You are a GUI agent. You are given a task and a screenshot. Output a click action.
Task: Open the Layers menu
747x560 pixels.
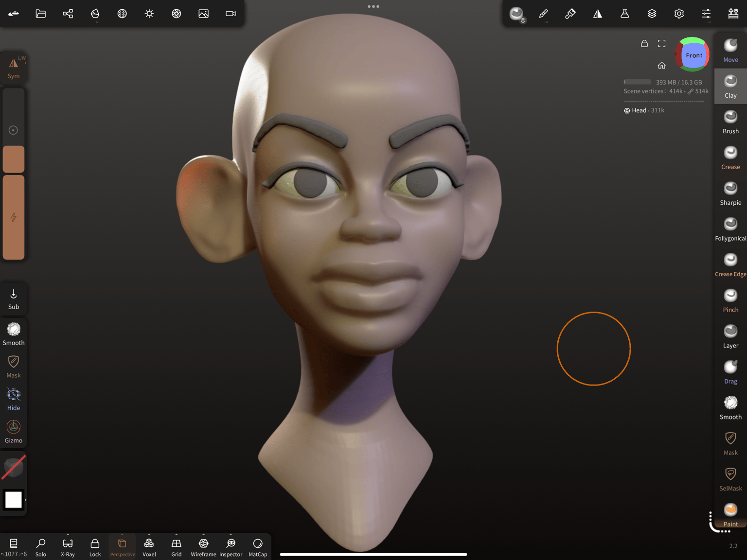[x=652, y=14]
